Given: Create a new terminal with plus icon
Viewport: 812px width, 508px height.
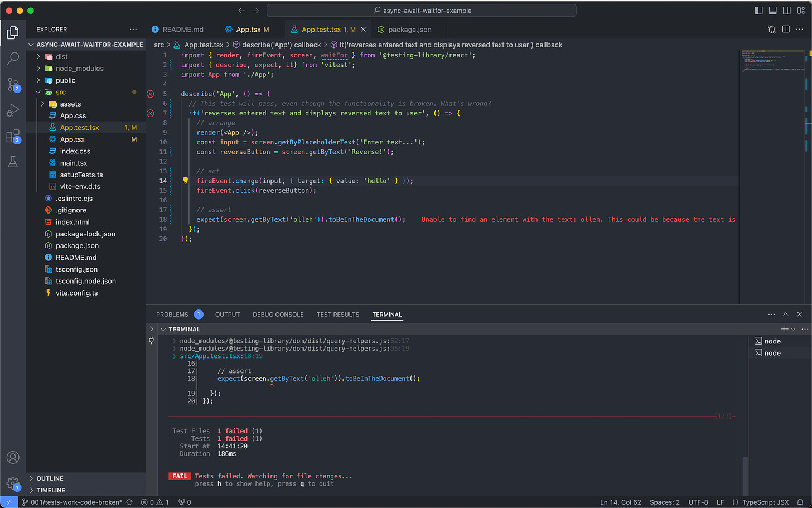Looking at the screenshot, I should pyautogui.click(x=785, y=329).
